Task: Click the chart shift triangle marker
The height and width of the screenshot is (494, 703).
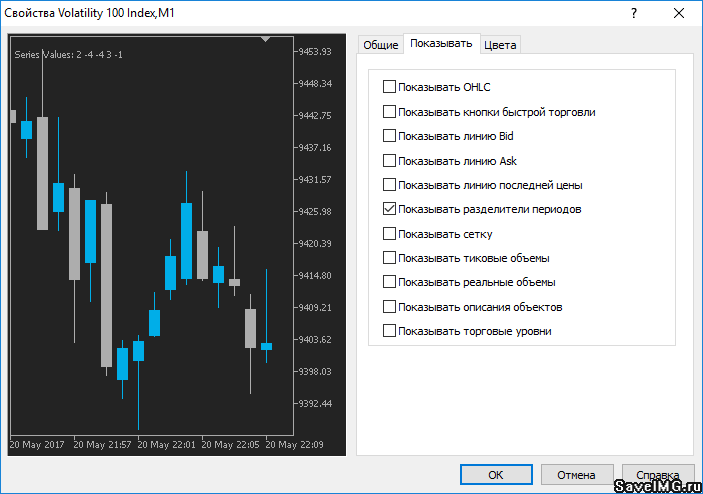Action: (266, 39)
